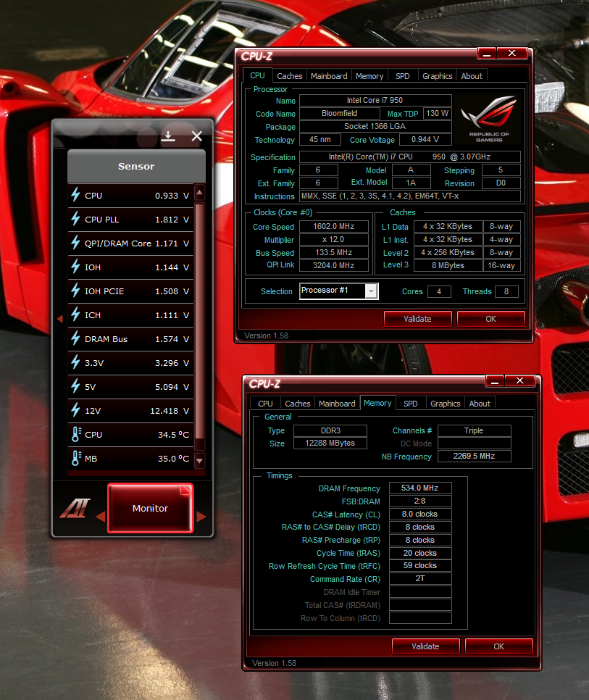Click the 3.3V lightning icon
This screenshot has height=700, width=589.
(75, 362)
